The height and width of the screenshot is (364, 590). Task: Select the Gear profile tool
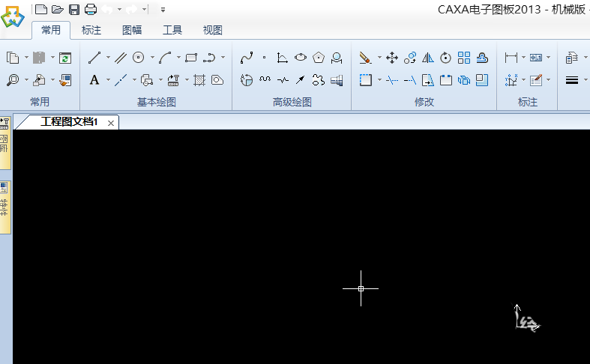point(319,79)
